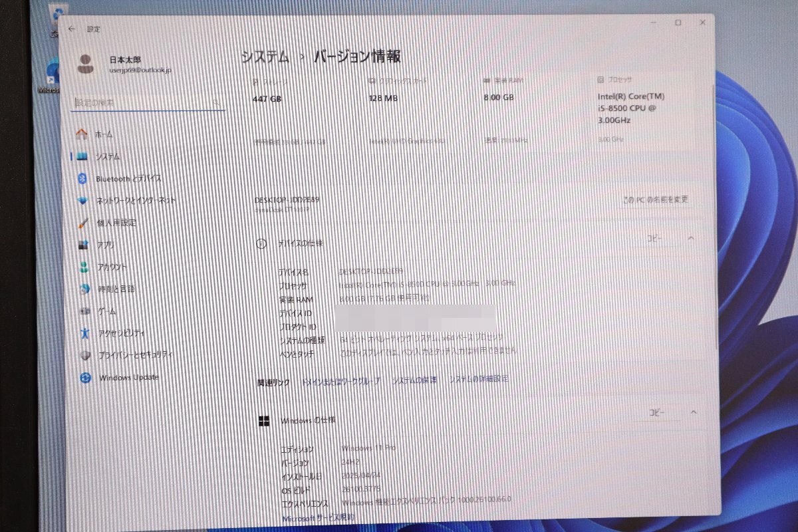798x532 pixels.
Task: Copy Windows の仕様 with its コピー button
Action: (x=657, y=413)
